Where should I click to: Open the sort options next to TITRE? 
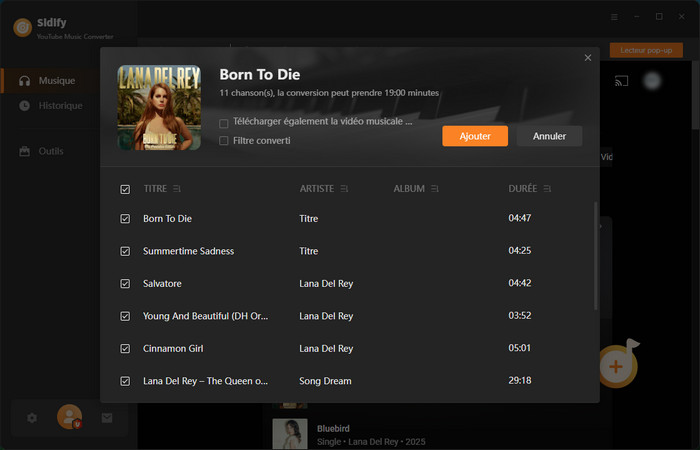click(177, 189)
